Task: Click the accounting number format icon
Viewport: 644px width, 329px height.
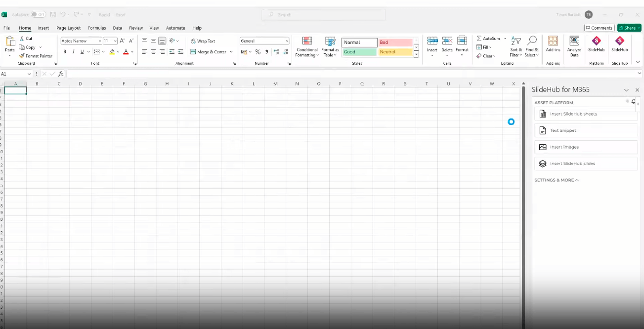Action: [x=244, y=52]
